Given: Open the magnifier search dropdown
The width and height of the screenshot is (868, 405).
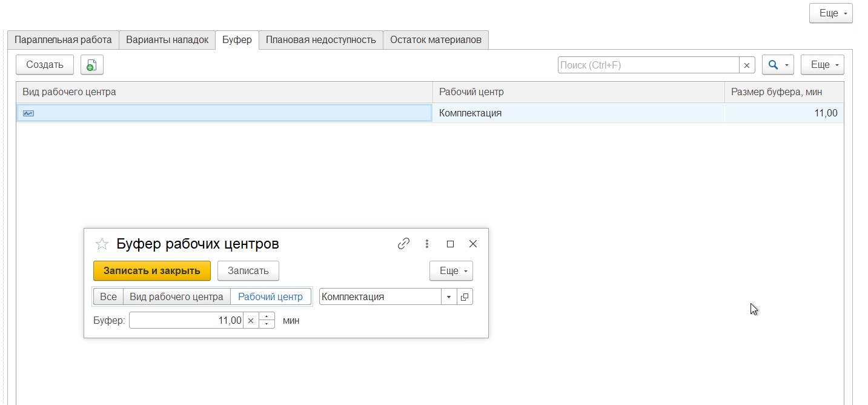Looking at the screenshot, I should point(778,65).
